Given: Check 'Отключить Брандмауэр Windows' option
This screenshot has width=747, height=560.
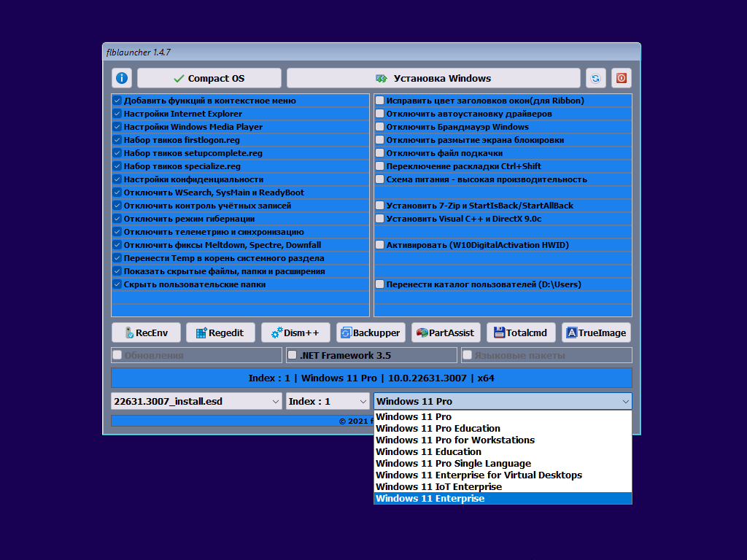Looking at the screenshot, I should (380, 127).
